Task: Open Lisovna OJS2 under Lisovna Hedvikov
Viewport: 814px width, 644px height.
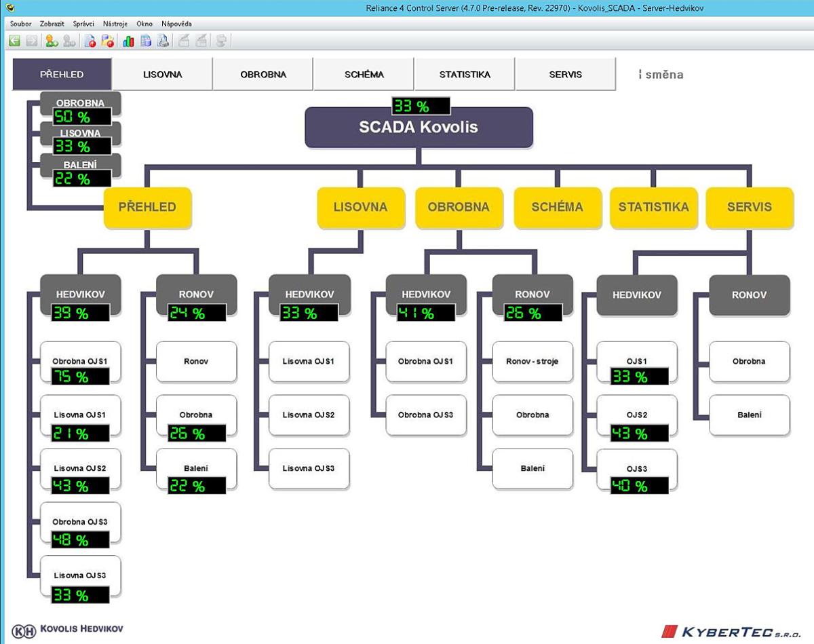Action: click(309, 415)
